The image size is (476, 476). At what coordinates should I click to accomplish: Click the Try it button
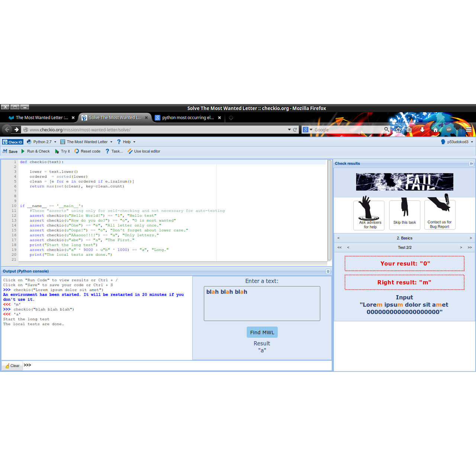tap(62, 151)
